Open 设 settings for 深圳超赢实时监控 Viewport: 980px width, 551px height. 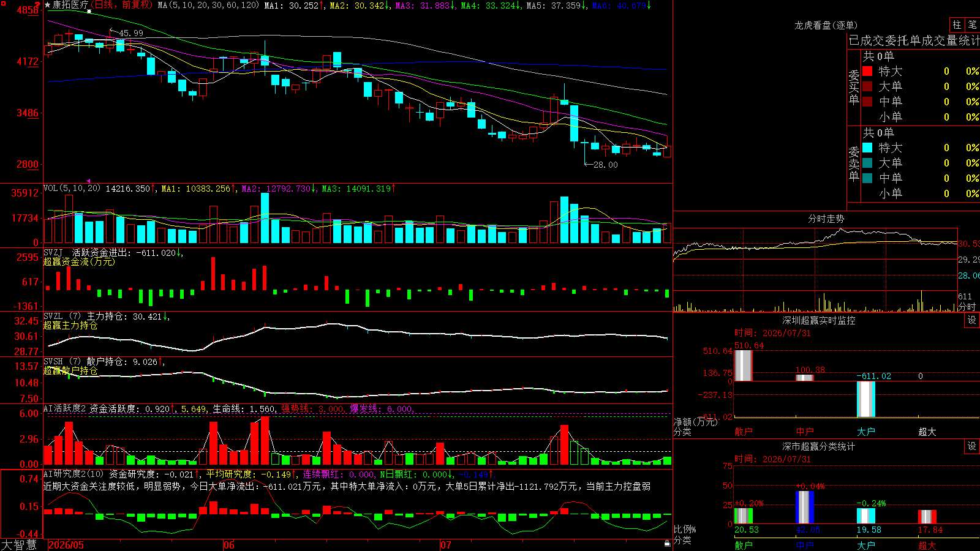(x=972, y=320)
